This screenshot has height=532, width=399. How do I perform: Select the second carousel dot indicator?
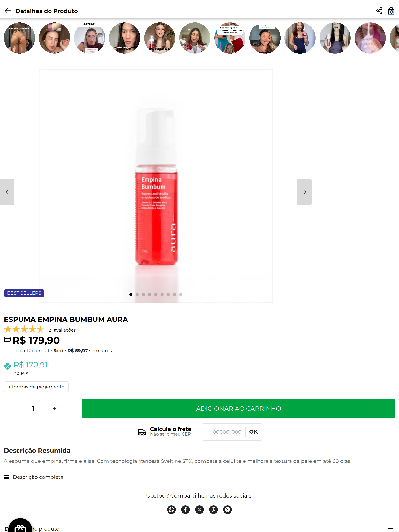[137, 295]
